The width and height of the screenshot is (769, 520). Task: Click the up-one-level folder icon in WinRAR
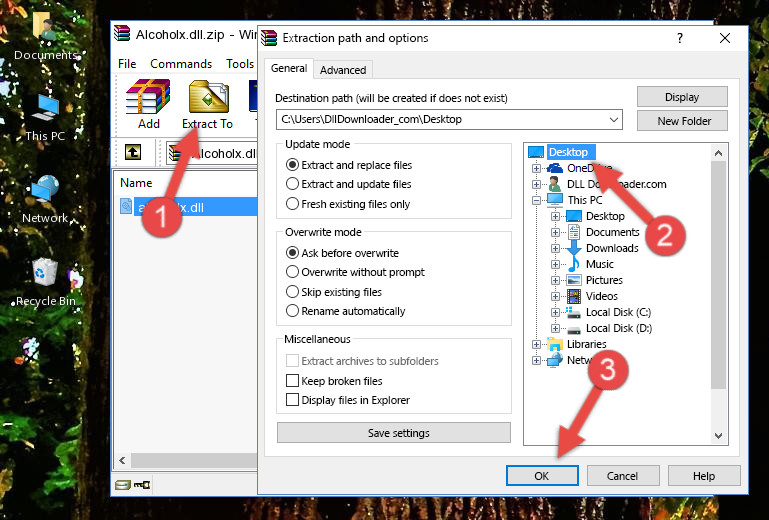(x=133, y=152)
